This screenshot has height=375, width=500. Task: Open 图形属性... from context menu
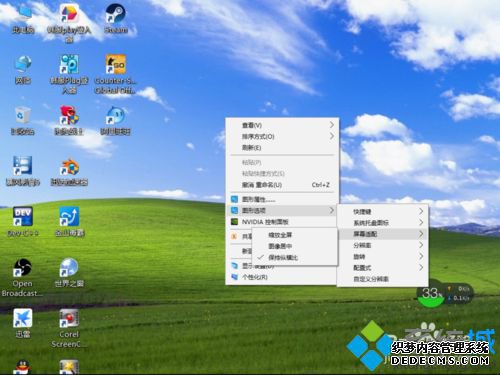(282, 199)
